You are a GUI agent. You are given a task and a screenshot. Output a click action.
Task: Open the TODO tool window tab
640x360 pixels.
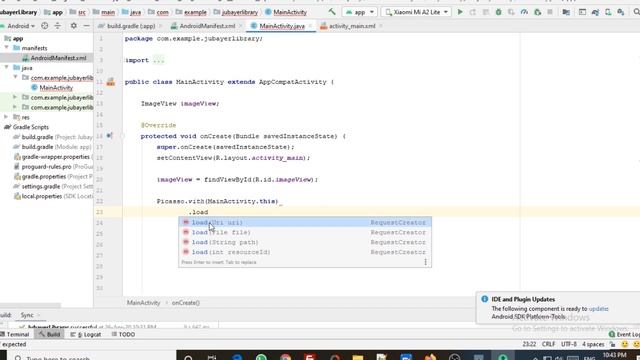click(x=124, y=334)
